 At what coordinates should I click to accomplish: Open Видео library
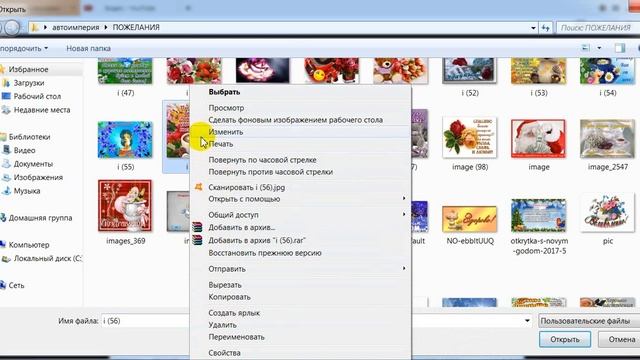(x=24, y=150)
